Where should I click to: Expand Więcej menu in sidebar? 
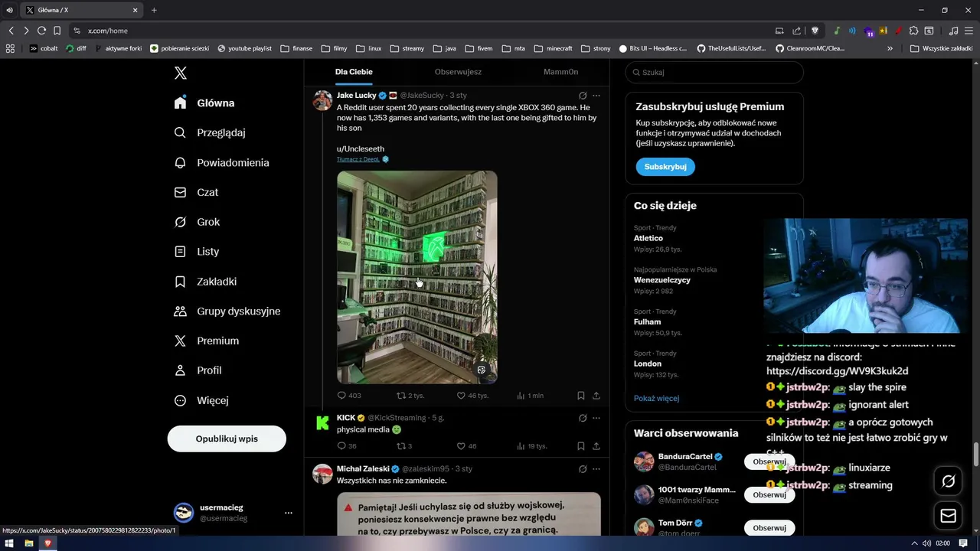(x=201, y=400)
